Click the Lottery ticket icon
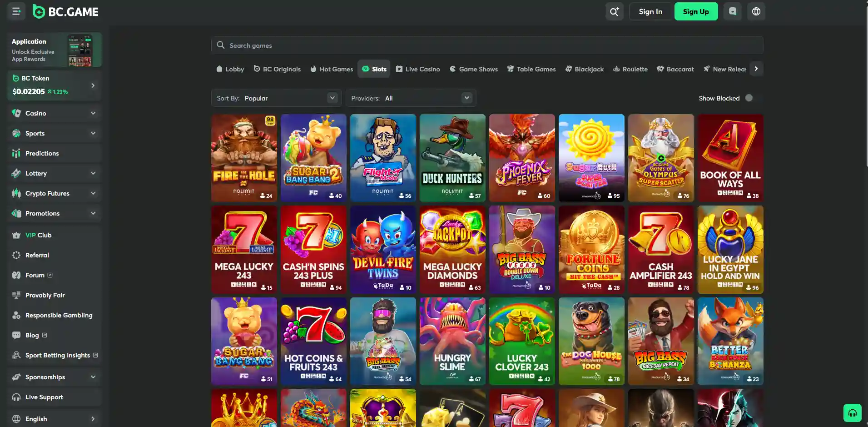 [16, 173]
